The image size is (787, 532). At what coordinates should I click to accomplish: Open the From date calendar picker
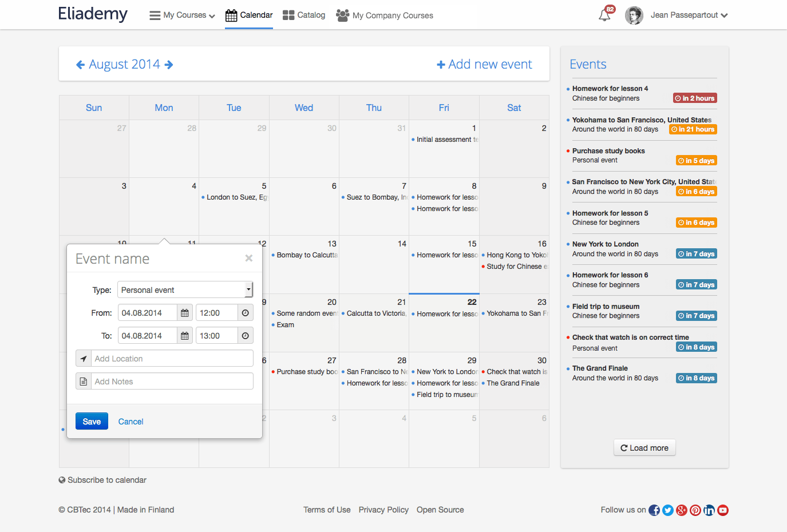185,313
